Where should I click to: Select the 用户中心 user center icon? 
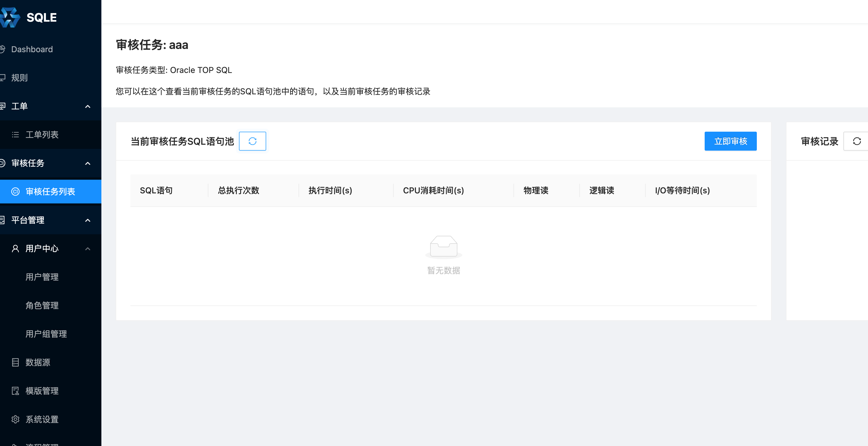(x=15, y=249)
